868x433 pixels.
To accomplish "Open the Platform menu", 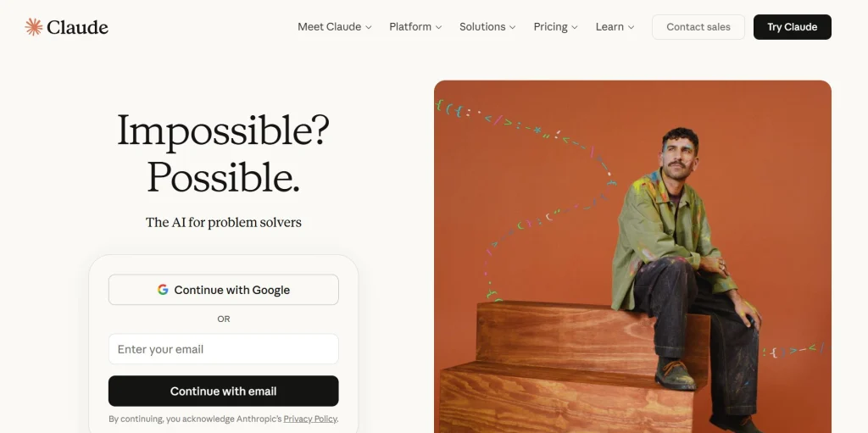I will (x=410, y=27).
